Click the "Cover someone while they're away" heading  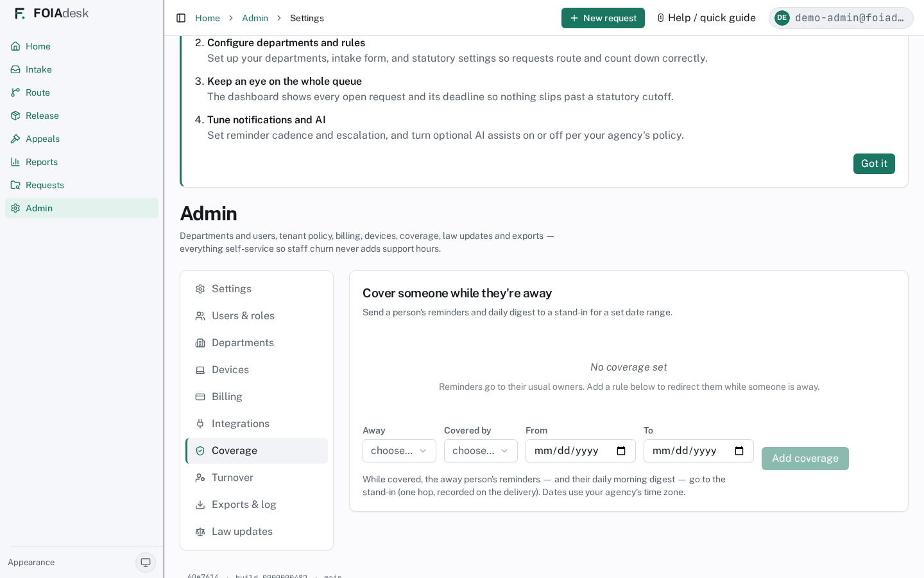click(457, 293)
